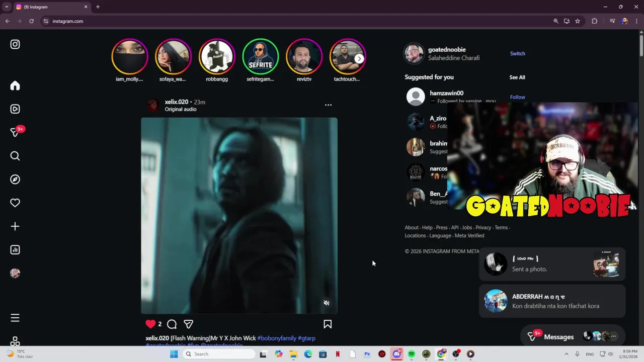This screenshot has width=644, height=362.
Task: Open Original audio link
Action: [x=181, y=109]
